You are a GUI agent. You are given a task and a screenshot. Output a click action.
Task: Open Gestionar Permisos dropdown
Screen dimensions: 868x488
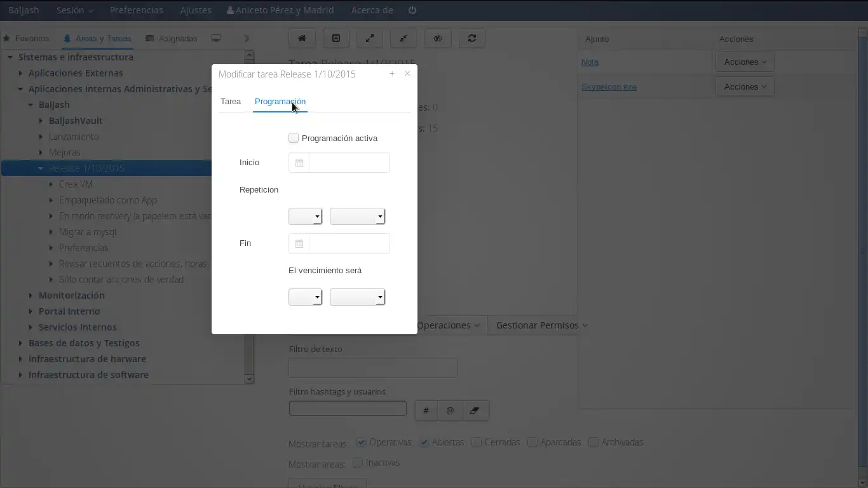pyautogui.click(x=541, y=325)
